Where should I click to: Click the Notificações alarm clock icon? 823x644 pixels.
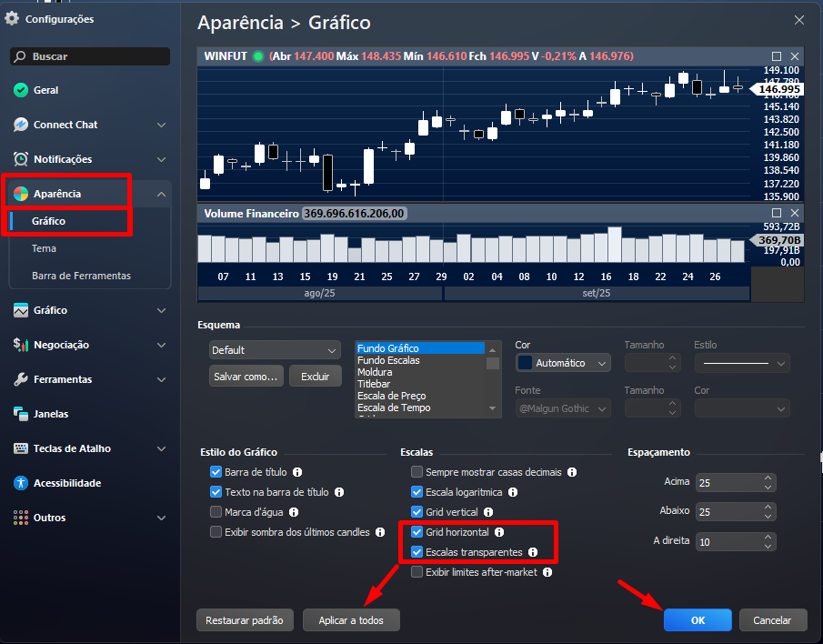point(21,159)
